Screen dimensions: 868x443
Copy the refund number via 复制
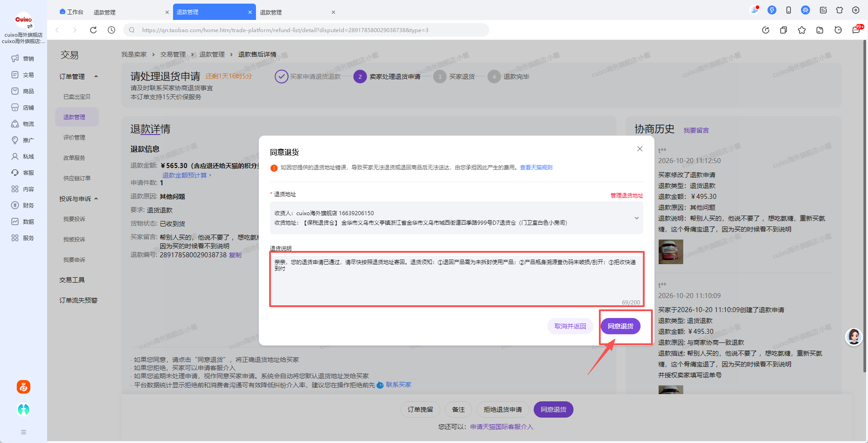tap(235, 255)
